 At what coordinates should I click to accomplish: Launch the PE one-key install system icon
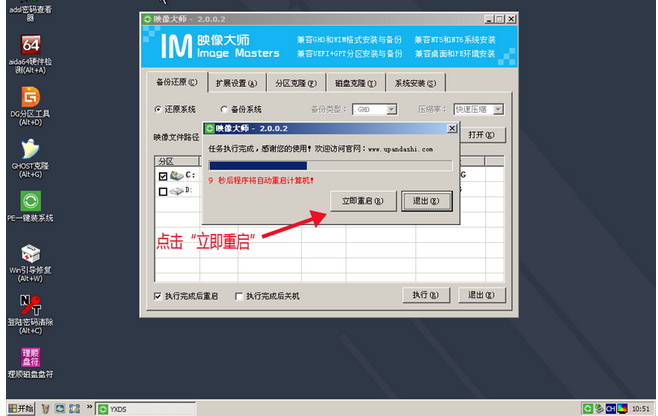[31, 201]
